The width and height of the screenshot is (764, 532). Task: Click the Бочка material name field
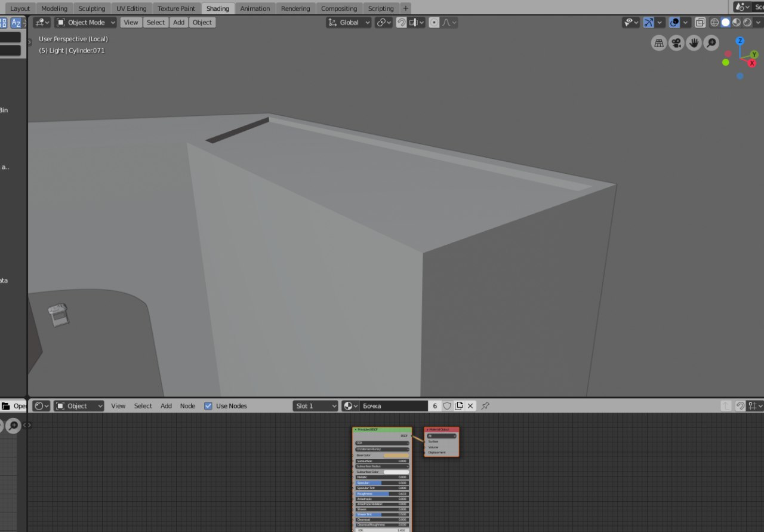point(394,406)
